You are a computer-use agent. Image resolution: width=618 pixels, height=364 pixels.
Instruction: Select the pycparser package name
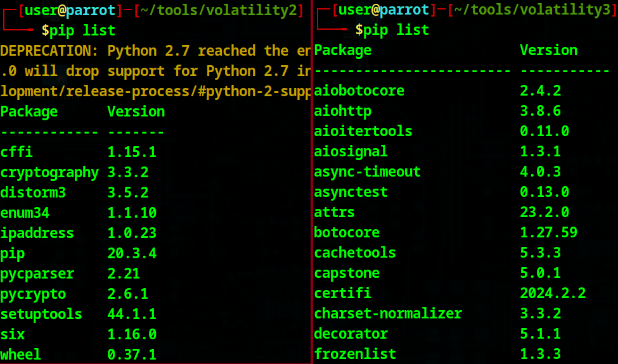(x=37, y=274)
